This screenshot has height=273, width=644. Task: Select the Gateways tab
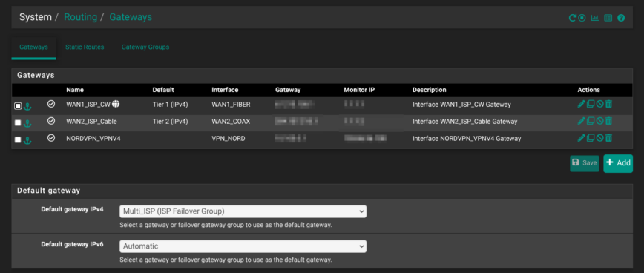pos(33,47)
